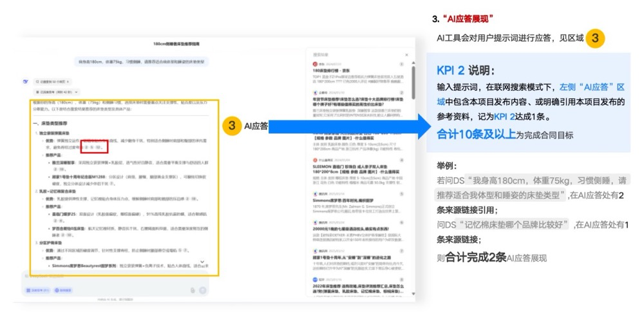The height and width of the screenshot is (312, 644).
Task: Click the user prompt bubble about 身高180cm
Action: [x=142, y=62]
